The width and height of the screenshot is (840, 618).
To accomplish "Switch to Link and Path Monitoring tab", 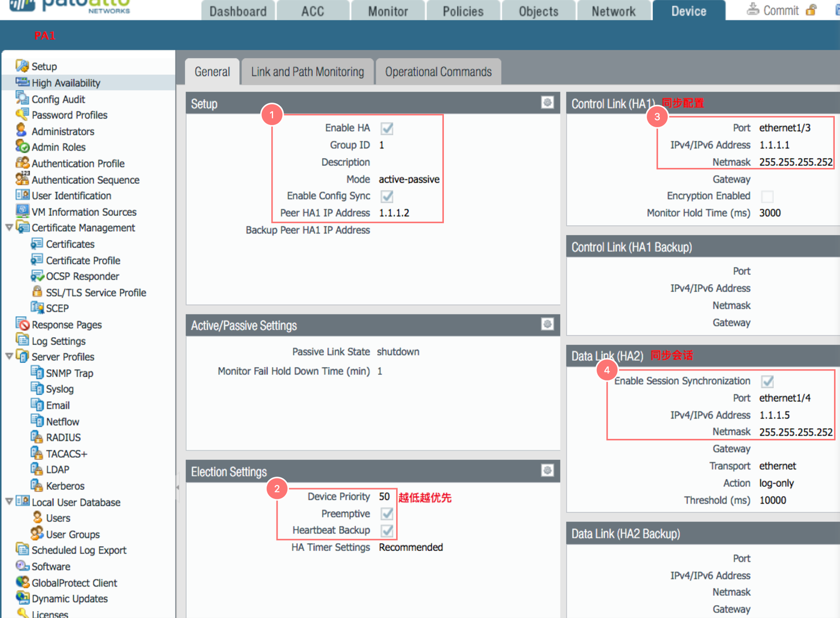I will pos(307,72).
